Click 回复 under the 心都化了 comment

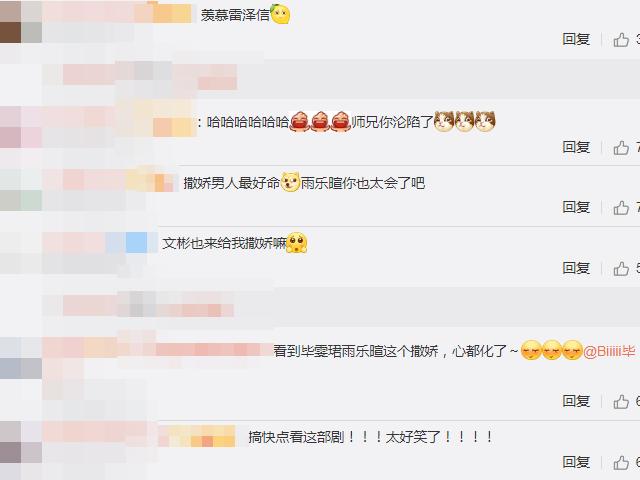[576, 401]
